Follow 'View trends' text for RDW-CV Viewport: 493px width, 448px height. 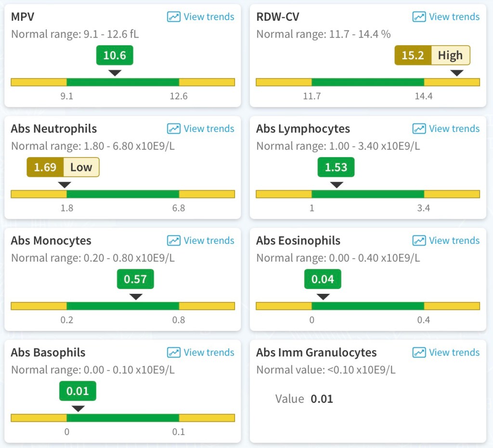pos(454,17)
